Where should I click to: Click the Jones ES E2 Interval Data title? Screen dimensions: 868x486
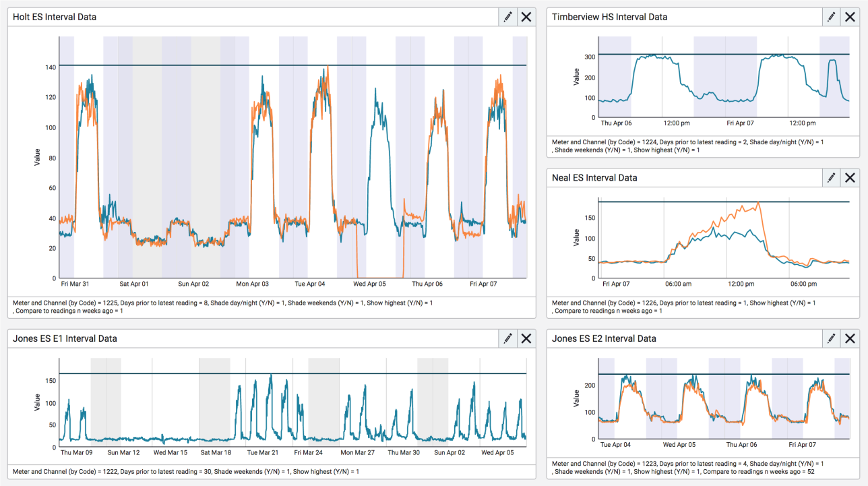(604, 338)
